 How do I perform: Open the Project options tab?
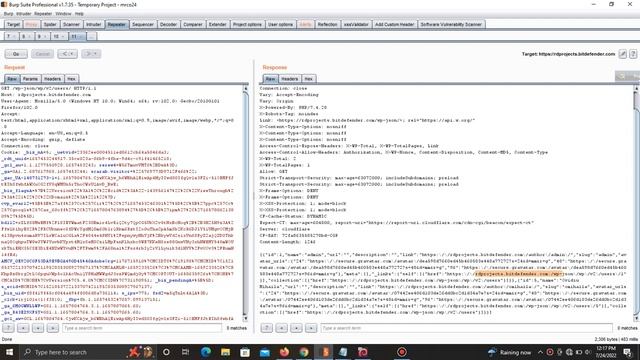tap(247, 24)
